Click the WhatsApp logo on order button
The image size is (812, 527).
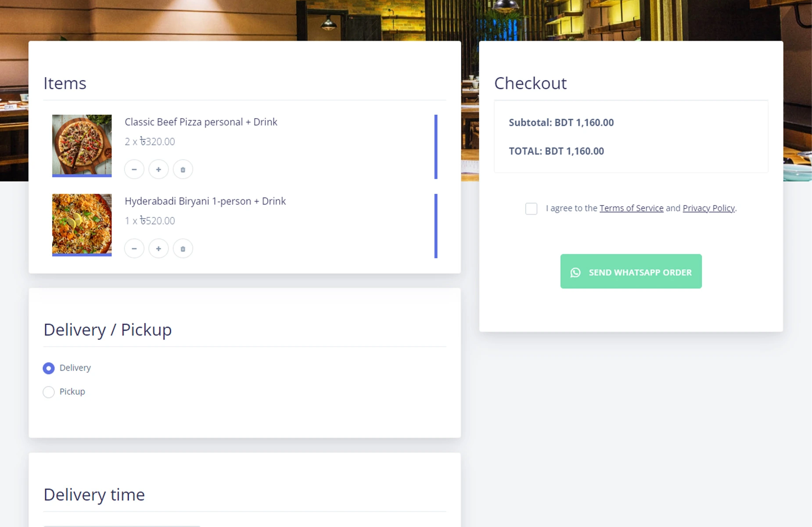(575, 272)
